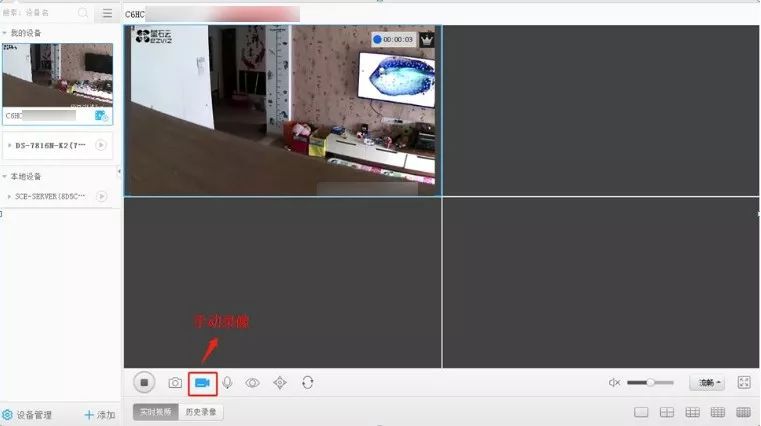
Task: Collapse the 我的设备 group
Action: coord(5,33)
